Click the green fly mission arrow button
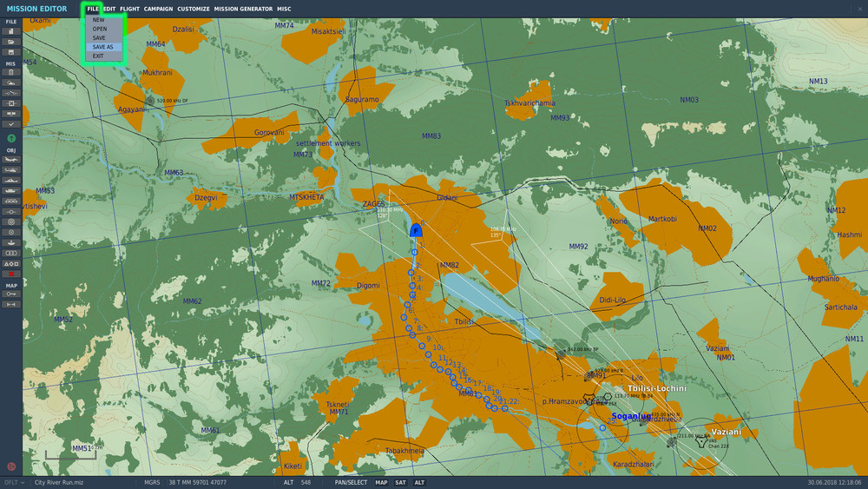 (x=11, y=138)
